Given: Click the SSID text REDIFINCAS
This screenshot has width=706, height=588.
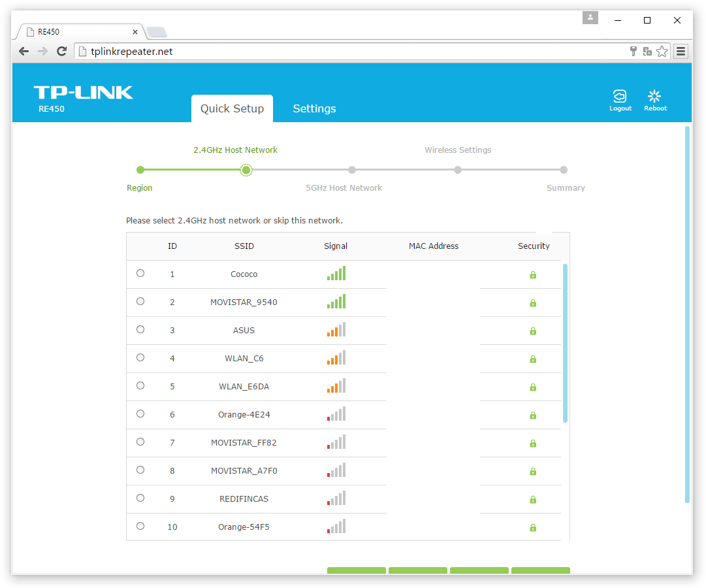Looking at the screenshot, I should tap(244, 498).
